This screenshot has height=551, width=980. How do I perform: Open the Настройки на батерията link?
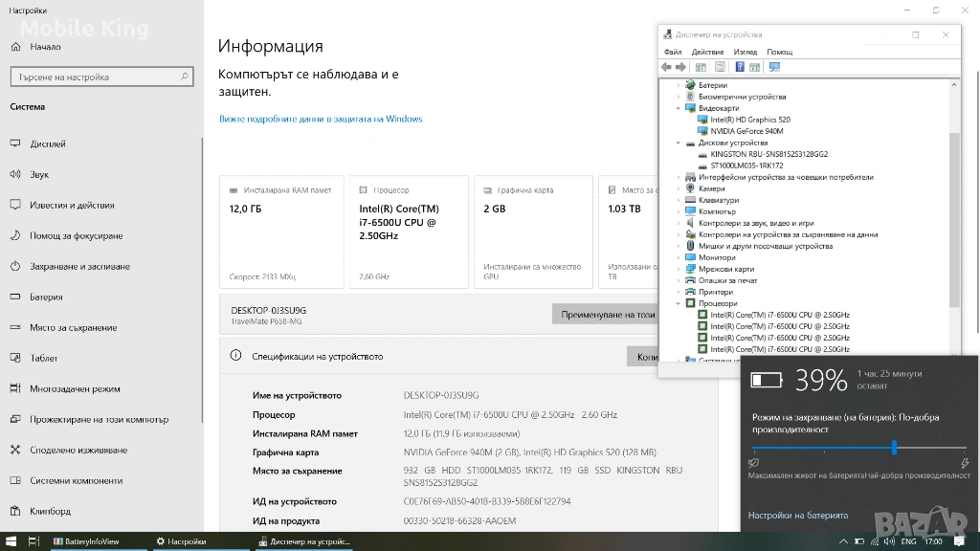797,515
